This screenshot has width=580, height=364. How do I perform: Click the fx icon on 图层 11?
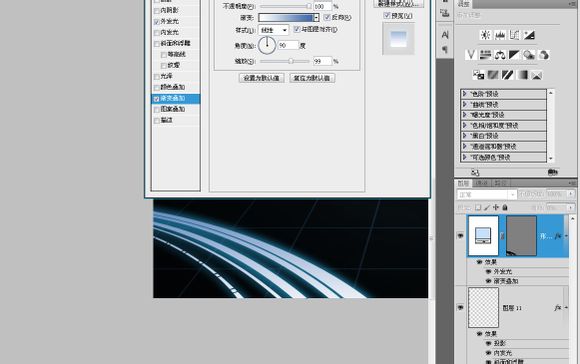tap(557, 308)
